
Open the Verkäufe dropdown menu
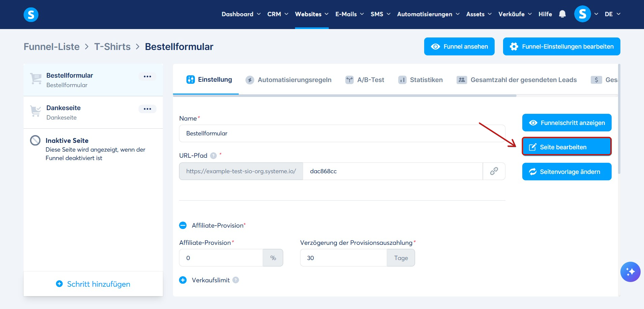[515, 14]
